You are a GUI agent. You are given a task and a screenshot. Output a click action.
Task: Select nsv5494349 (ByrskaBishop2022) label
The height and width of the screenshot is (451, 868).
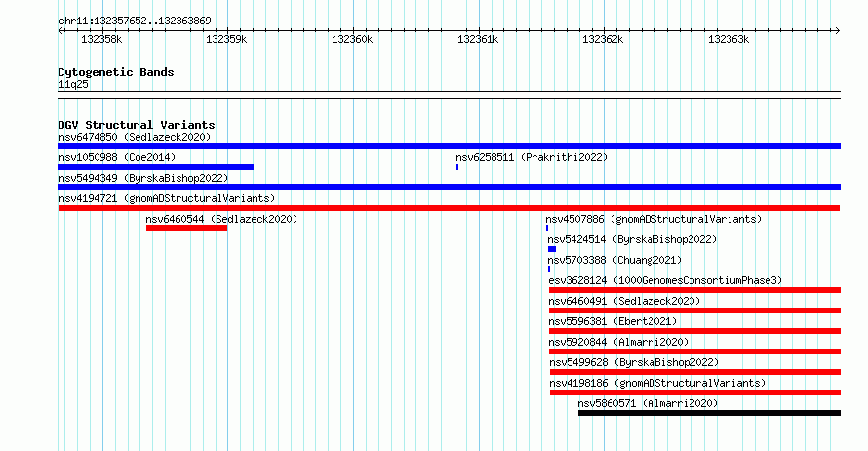coord(143,178)
